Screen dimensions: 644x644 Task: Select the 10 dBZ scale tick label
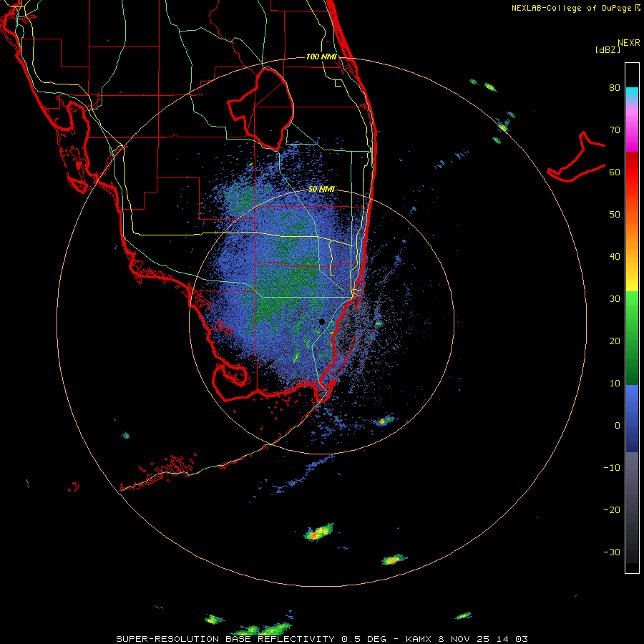(615, 384)
